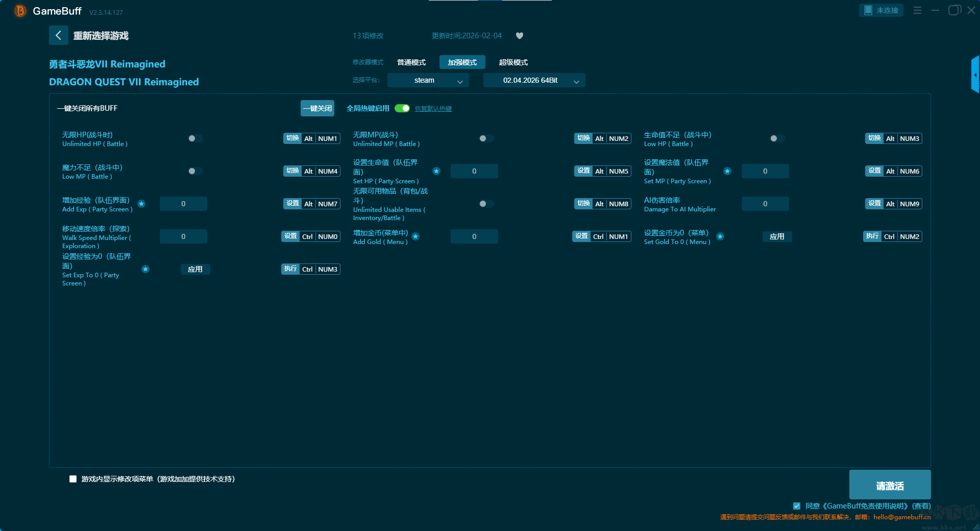Click star icon beside Add Exp

(x=141, y=204)
